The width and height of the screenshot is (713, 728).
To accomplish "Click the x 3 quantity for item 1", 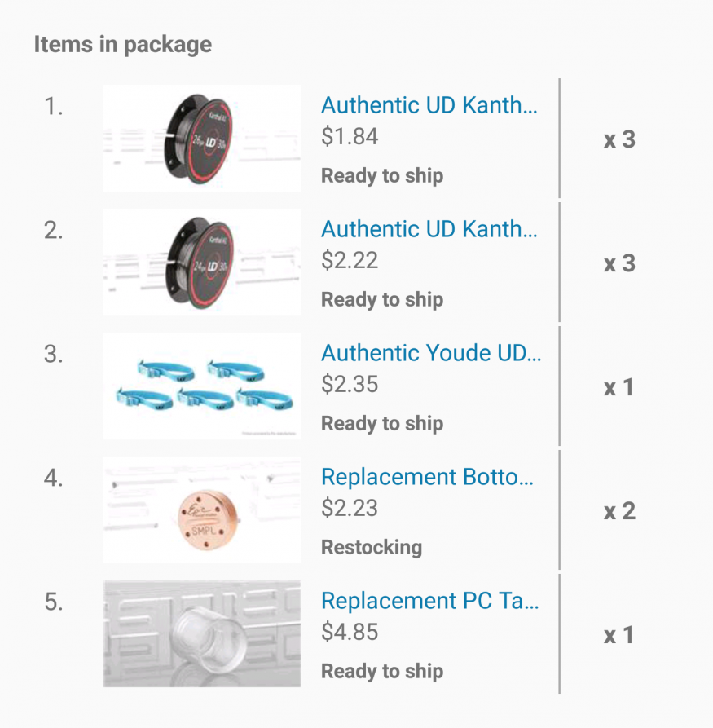I will pos(619,139).
